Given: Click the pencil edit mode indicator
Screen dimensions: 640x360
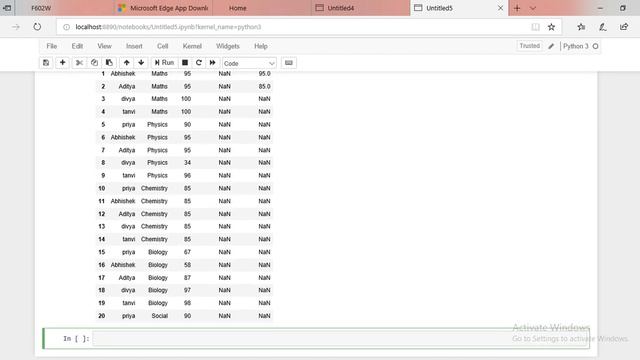Looking at the screenshot, I should tap(551, 46).
